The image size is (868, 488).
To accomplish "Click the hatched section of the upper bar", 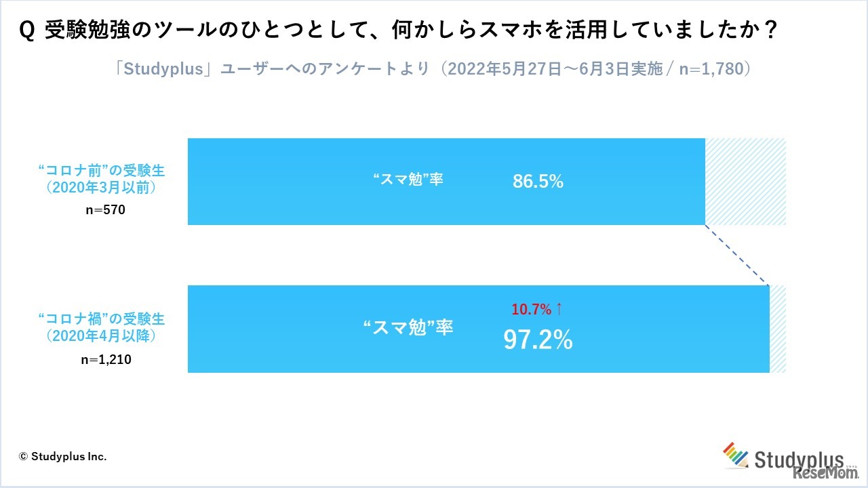I will tap(745, 182).
